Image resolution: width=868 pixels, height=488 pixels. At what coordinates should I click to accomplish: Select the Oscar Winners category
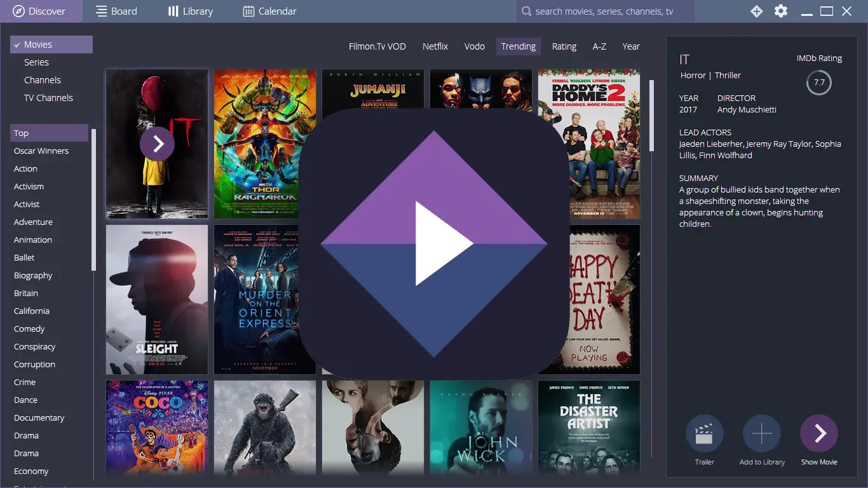pyautogui.click(x=41, y=151)
